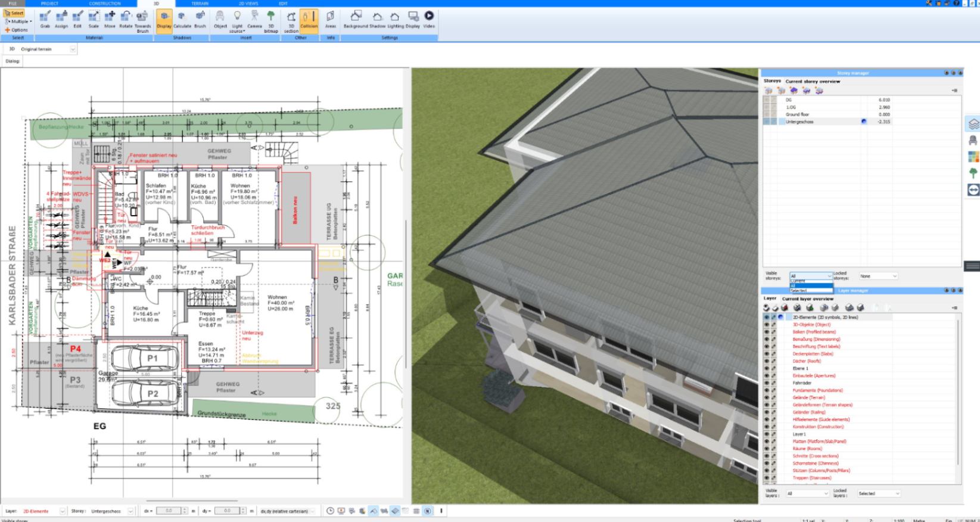The height and width of the screenshot is (522, 980).
Task: Click Calculate shadows icon
Action: pos(182,20)
